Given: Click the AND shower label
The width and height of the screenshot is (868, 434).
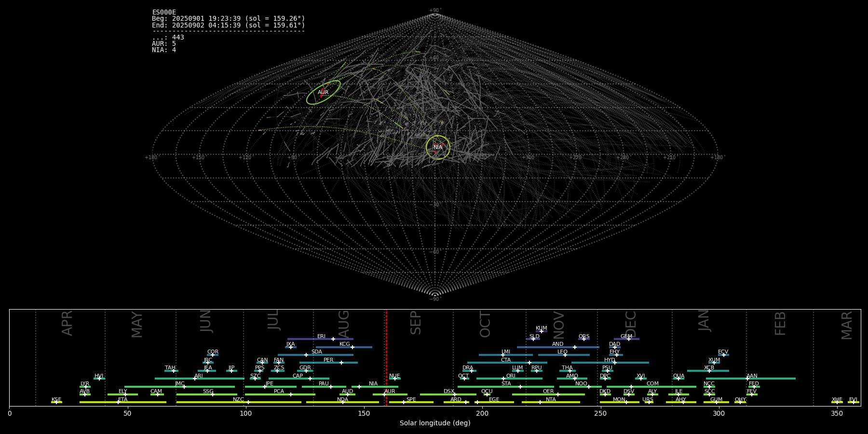Looking at the screenshot, I should pyautogui.click(x=557, y=344).
